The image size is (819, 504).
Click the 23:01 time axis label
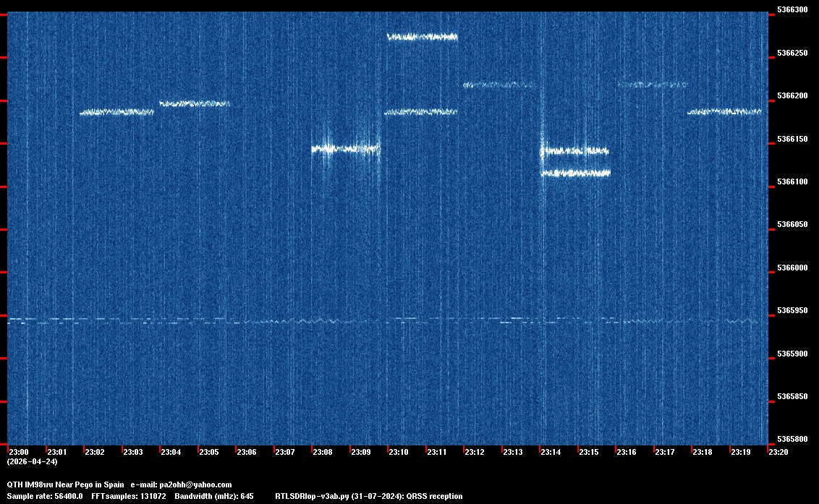click(57, 452)
